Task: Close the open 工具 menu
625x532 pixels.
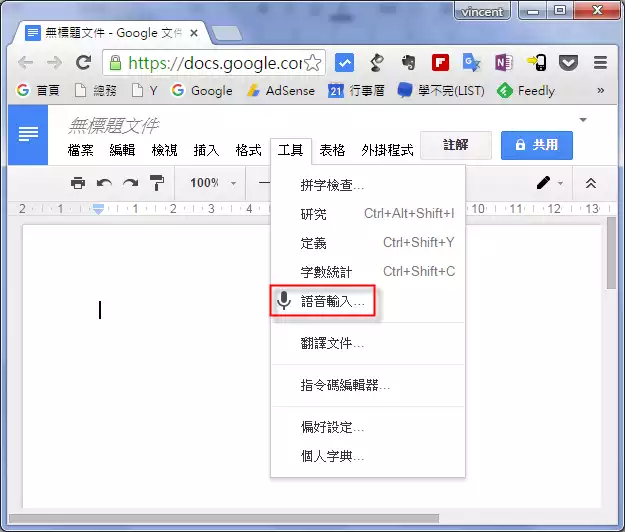Action: (291, 151)
